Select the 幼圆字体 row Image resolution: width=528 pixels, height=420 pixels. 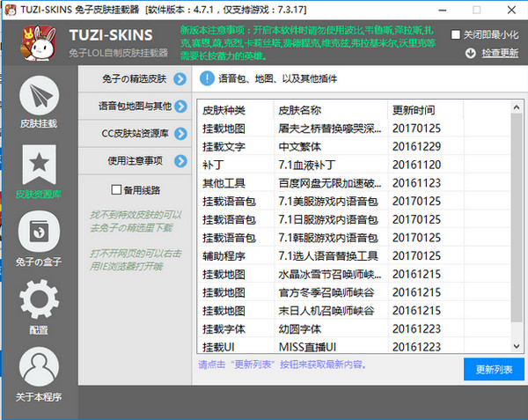pos(355,328)
